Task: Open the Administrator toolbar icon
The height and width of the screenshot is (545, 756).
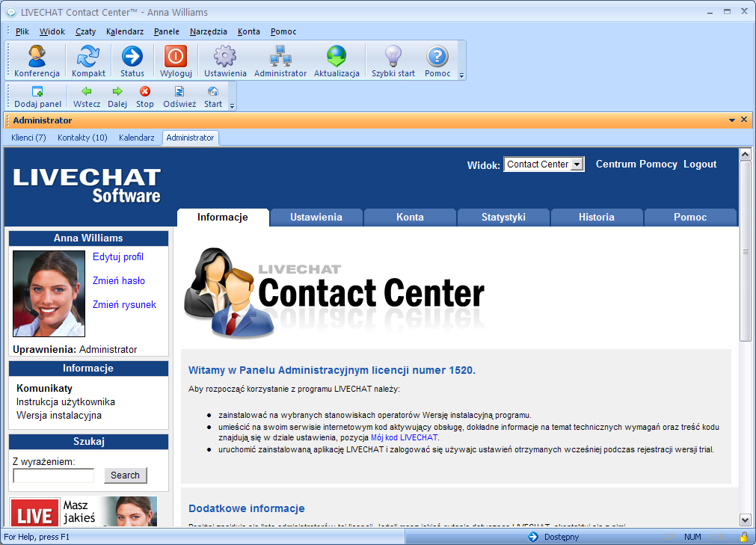Action: 280,61
